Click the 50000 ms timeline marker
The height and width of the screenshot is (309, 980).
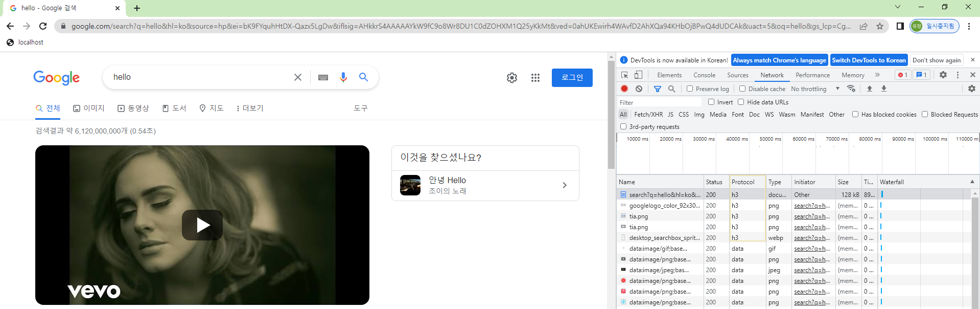(x=770, y=139)
